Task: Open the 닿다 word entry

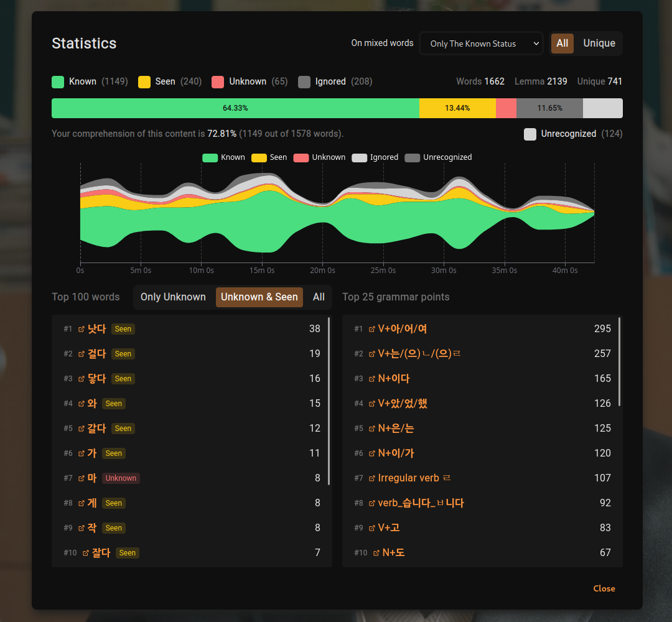Action: (96, 379)
